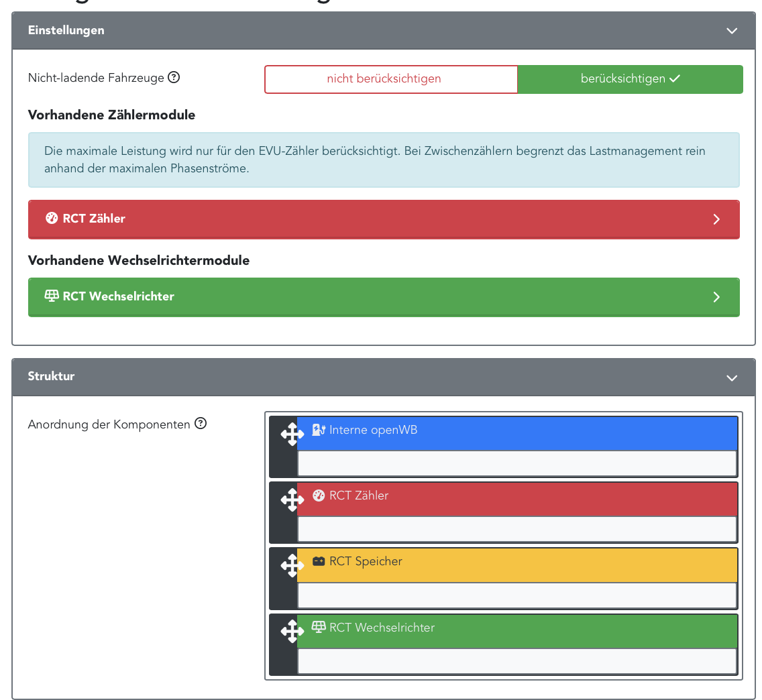The height and width of the screenshot is (700, 762).
Task: Click help icon beside Anordnung der Komponenten
Action: coord(200,424)
